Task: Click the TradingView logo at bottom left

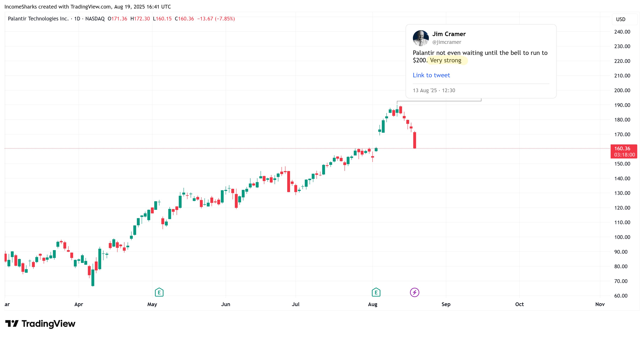Action: point(40,323)
